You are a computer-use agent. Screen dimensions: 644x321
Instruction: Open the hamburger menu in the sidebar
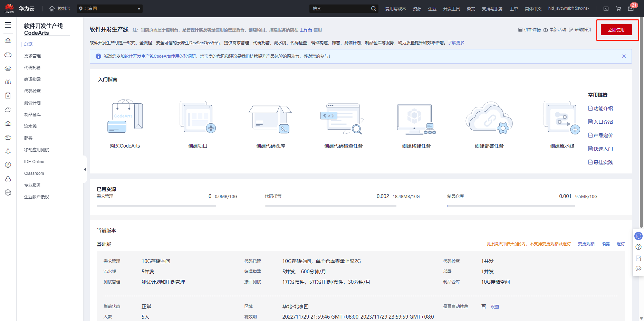(8, 25)
